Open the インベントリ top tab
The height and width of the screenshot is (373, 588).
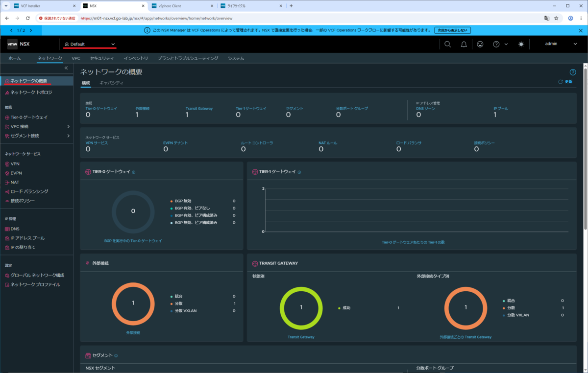(136, 58)
